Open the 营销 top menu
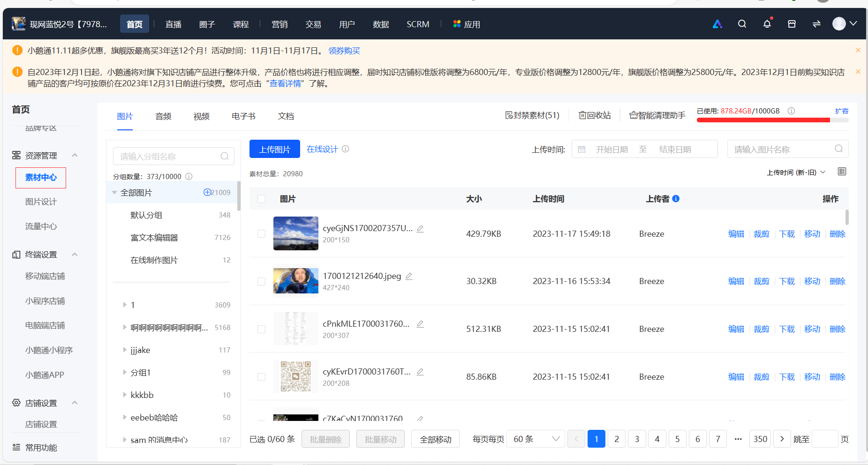 tap(279, 24)
